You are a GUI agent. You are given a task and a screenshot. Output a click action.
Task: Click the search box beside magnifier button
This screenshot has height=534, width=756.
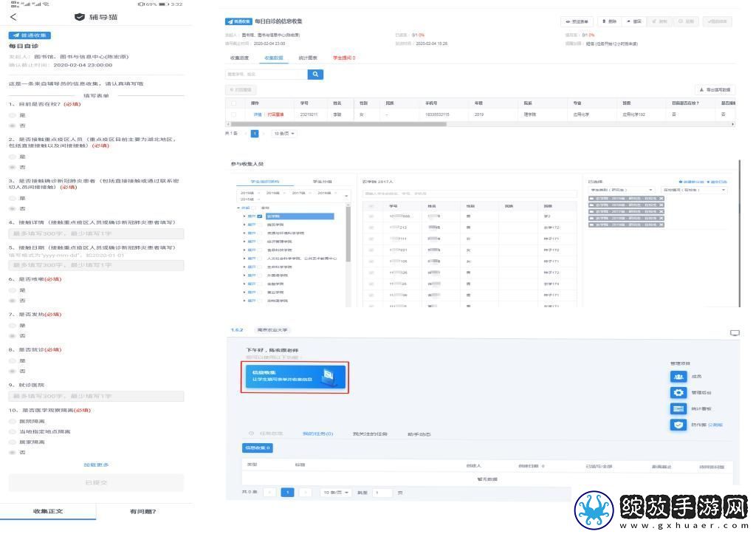[266, 75]
